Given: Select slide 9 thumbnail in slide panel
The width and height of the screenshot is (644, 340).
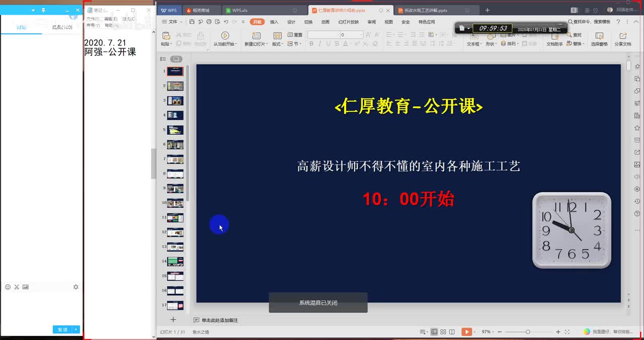Looking at the screenshot, I should tap(175, 188).
